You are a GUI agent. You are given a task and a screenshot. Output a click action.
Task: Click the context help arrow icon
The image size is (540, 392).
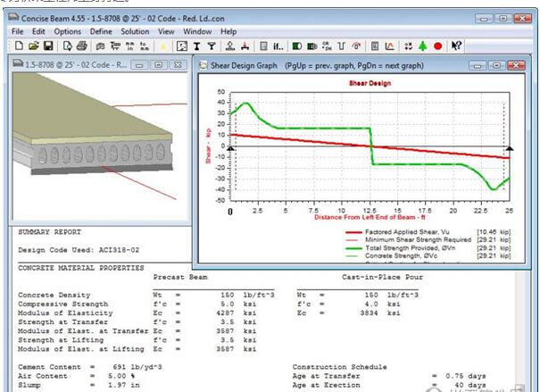click(457, 45)
